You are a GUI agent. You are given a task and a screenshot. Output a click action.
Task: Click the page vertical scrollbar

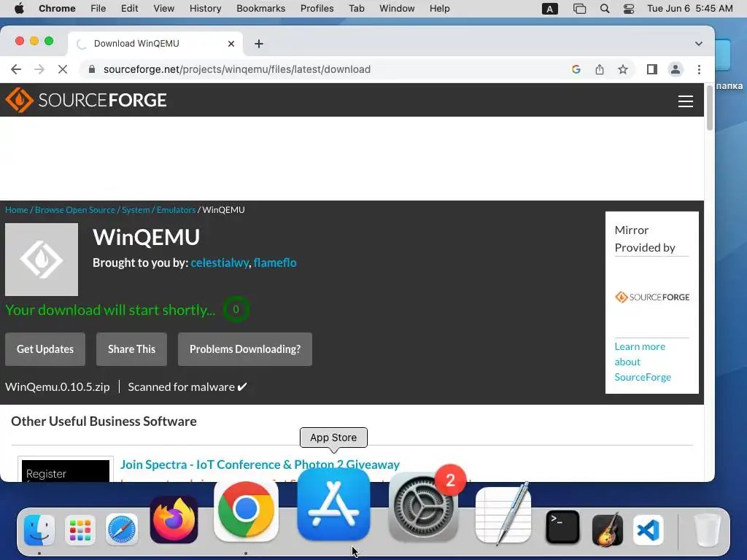coord(709,109)
